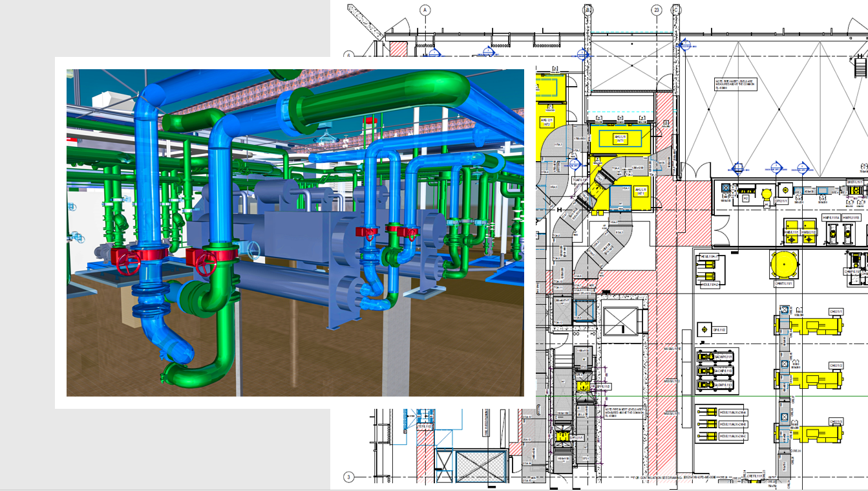Viewport: 868px width, 491px height.
Task: Select grid bubble 23 on the plan
Action: tap(656, 10)
